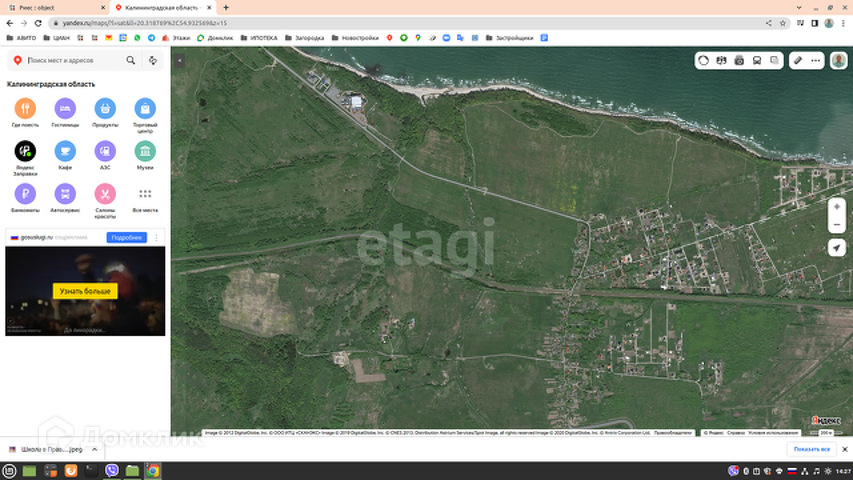Open the map layers selector
The height and width of the screenshot is (480, 853).
pos(775,60)
